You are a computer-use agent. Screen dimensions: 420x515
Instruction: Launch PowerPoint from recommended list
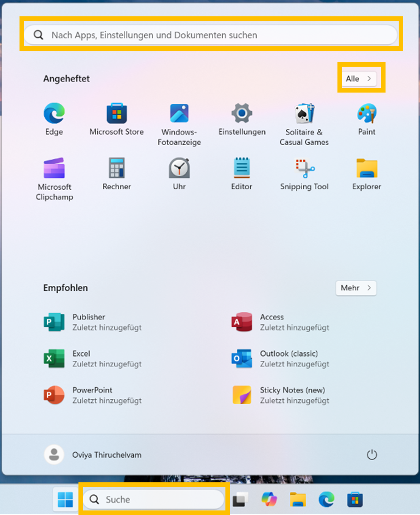(x=93, y=395)
